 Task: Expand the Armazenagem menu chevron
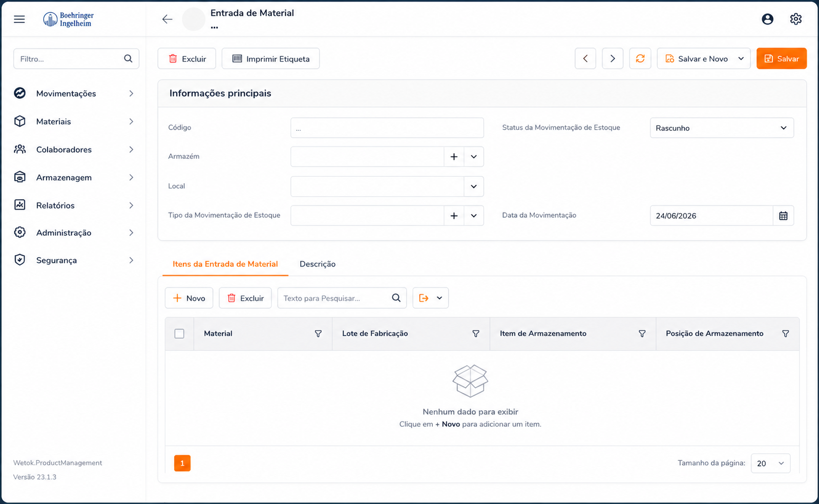[x=131, y=177]
